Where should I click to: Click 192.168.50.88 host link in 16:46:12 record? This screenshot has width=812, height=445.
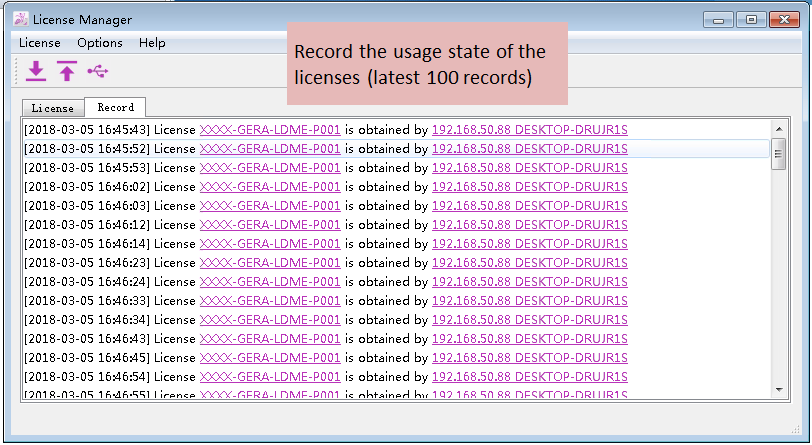471,225
